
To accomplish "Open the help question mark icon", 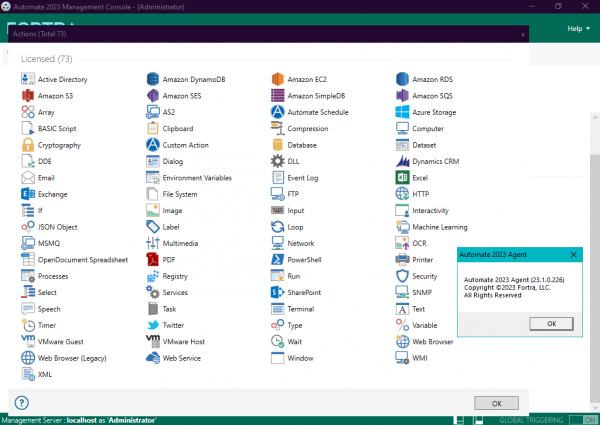I will point(22,402).
